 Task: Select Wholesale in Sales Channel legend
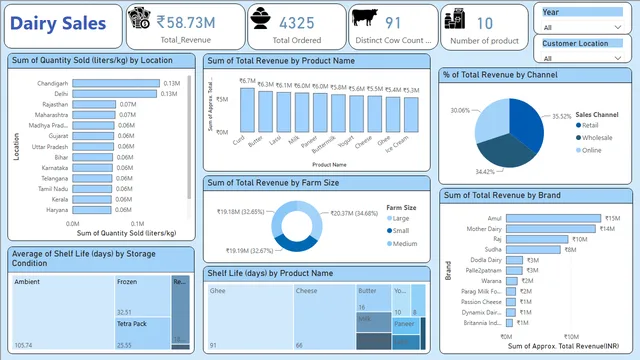pos(594,138)
